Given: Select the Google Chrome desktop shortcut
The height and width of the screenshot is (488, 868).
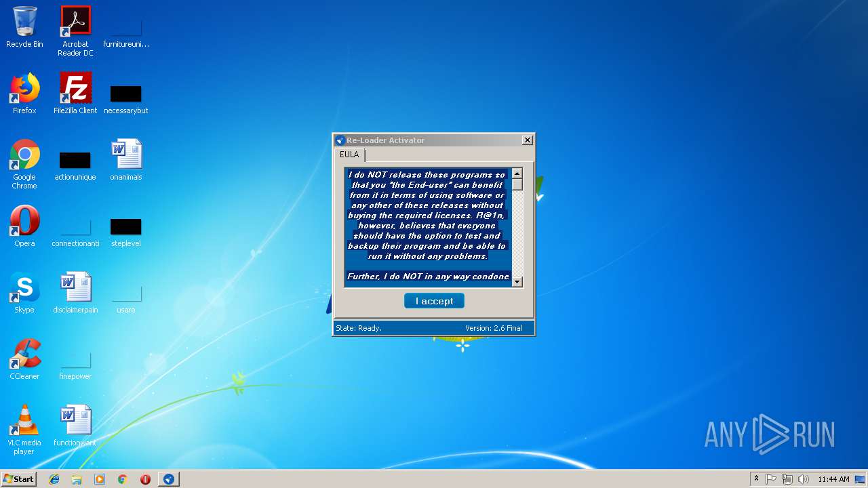Looking at the screenshot, I should pyautogui.click(x=24, y=164).
